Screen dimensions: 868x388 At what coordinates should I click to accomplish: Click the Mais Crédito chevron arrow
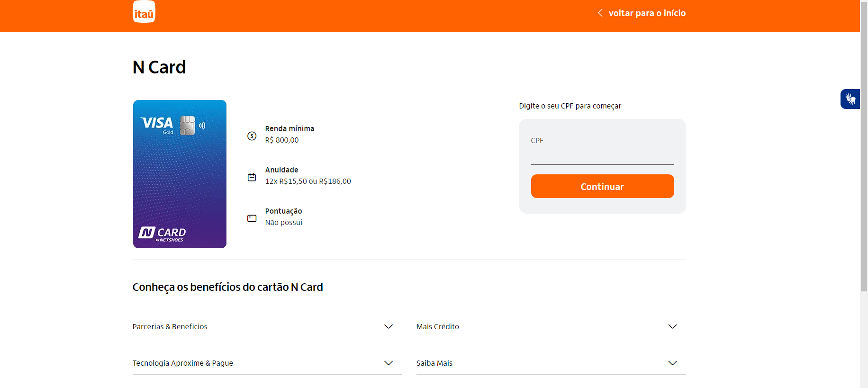click(x=672, y=326)
